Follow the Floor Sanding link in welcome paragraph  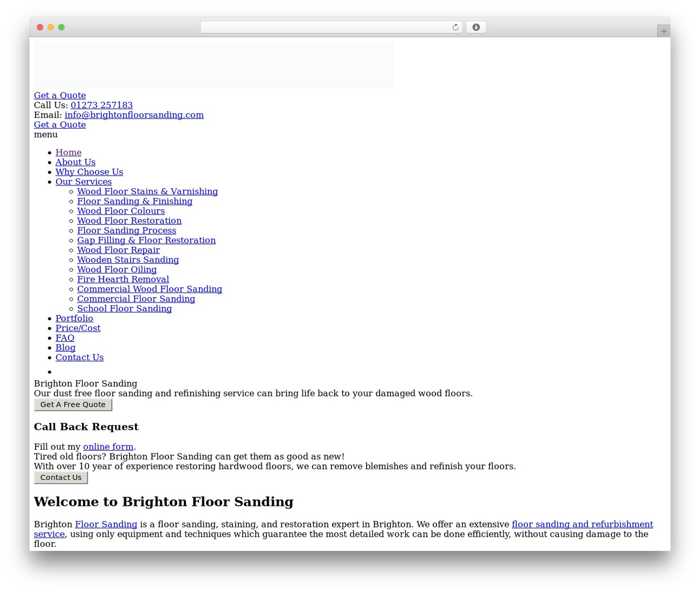[106, 525]
